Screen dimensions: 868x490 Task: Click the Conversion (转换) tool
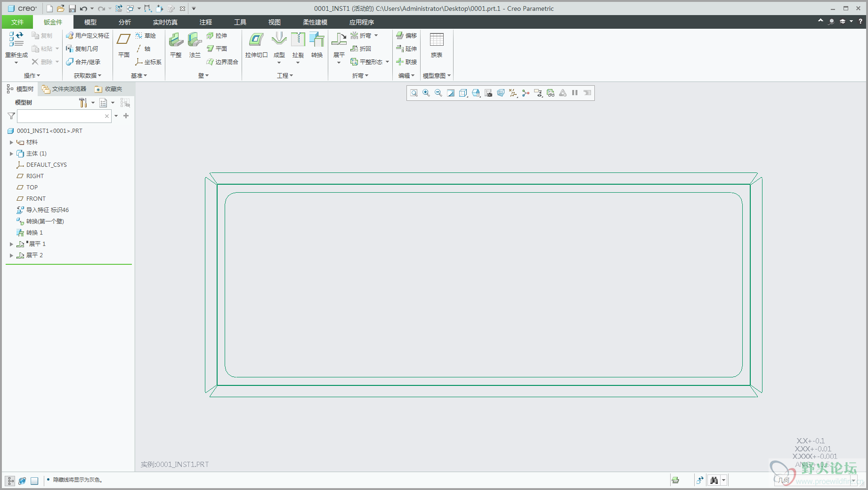click(317, 45)
